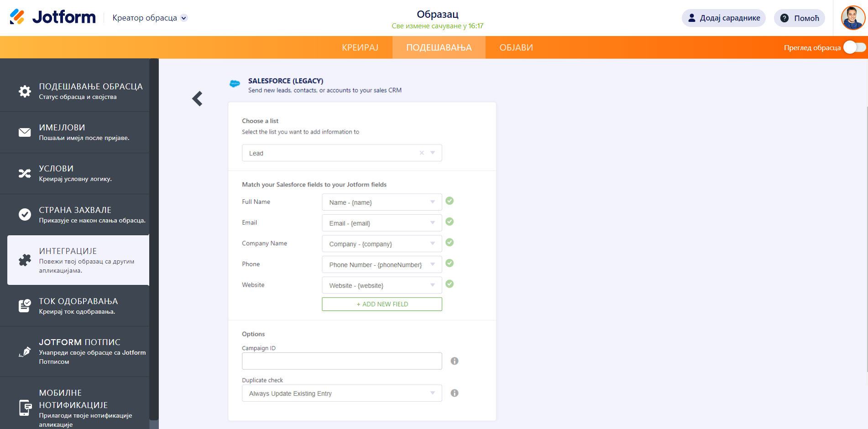Viewport: 868px width, 429px height.
Task: Switch to the КРЕИРАЈ tab
Action: click(x=360, y=47)
